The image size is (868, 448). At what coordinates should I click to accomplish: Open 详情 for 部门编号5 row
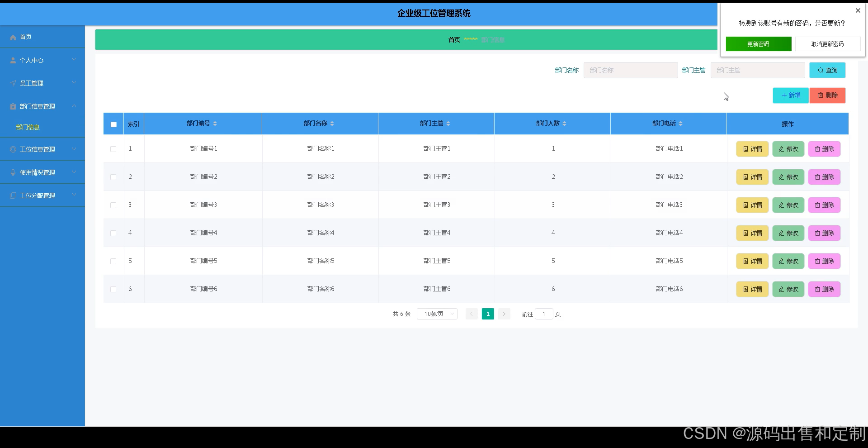(752, 261)
